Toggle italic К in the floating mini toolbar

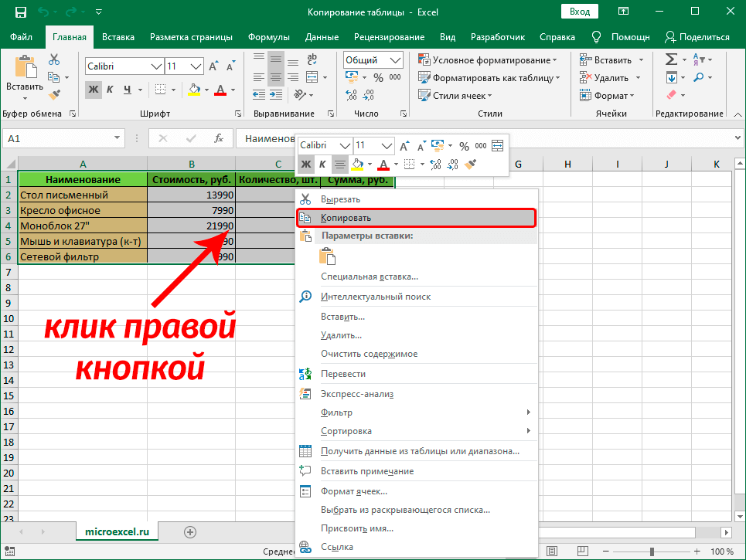tap(322, 164)
